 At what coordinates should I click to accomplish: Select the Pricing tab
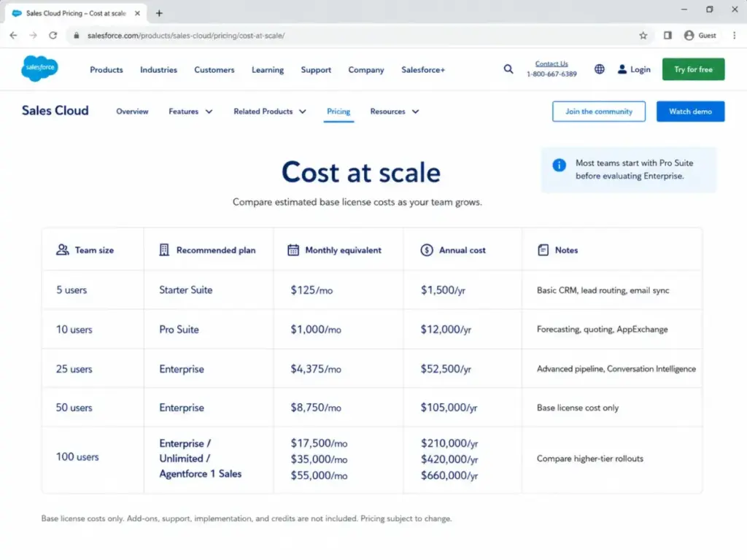(338, 112)
